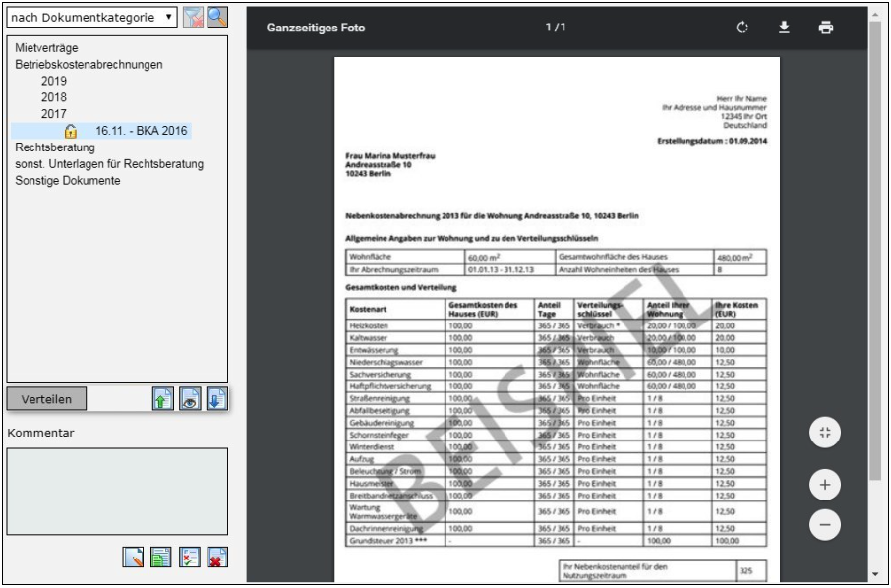
Task: Click the 'Kommentar' label
Action: 41,433
